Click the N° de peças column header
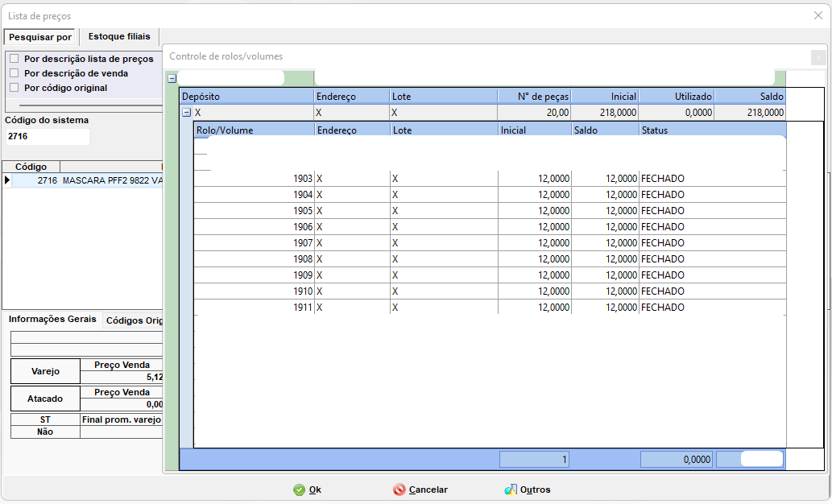Viewport: 832px width, 504px height. [534, 97]
